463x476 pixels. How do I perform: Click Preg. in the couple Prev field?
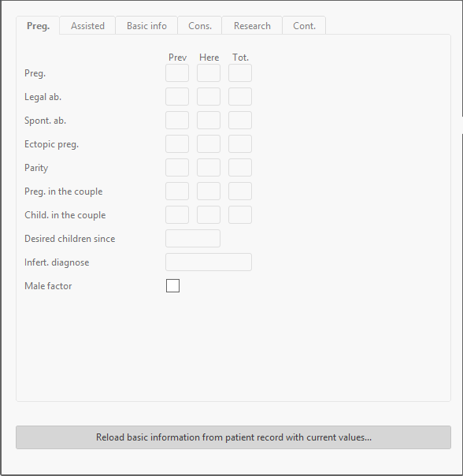click(177, 192)
